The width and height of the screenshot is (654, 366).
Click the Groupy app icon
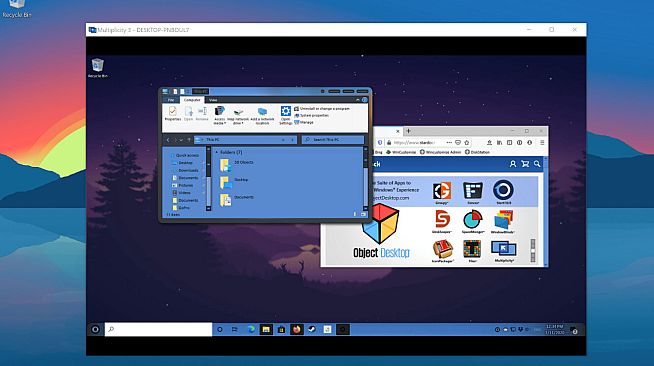442,191
